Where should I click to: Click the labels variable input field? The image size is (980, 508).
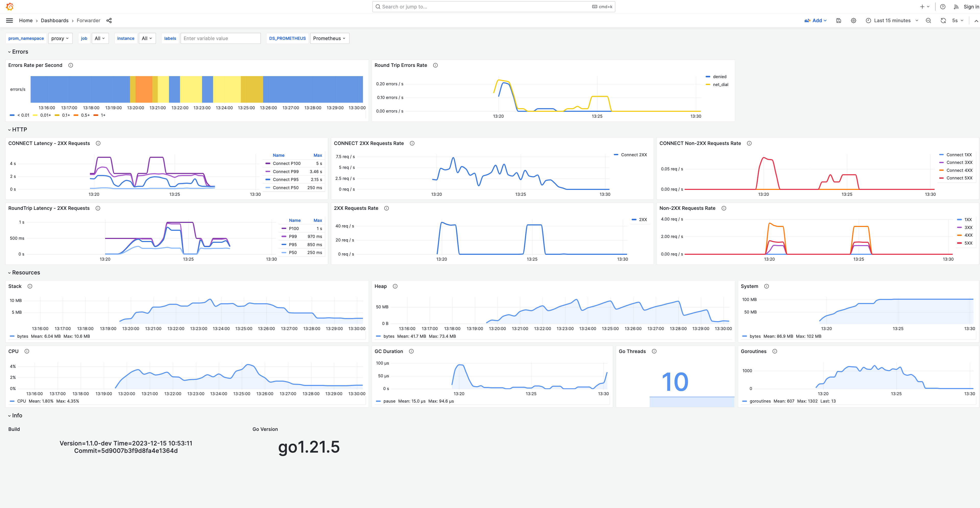(x=220, y=39)
